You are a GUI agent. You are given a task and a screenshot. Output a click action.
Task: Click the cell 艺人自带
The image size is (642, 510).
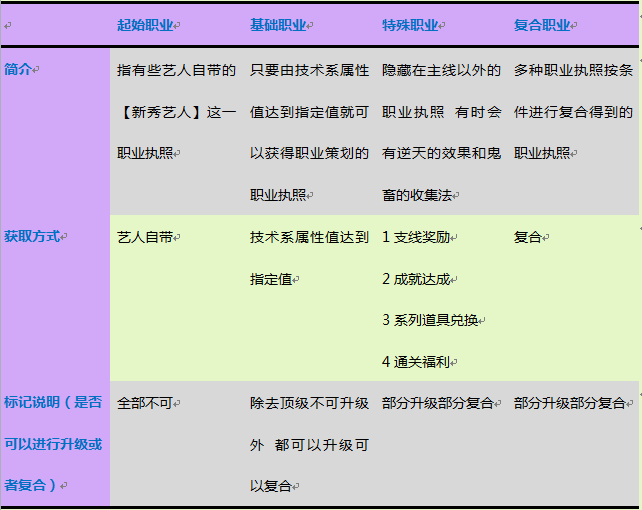click(145, 237)
